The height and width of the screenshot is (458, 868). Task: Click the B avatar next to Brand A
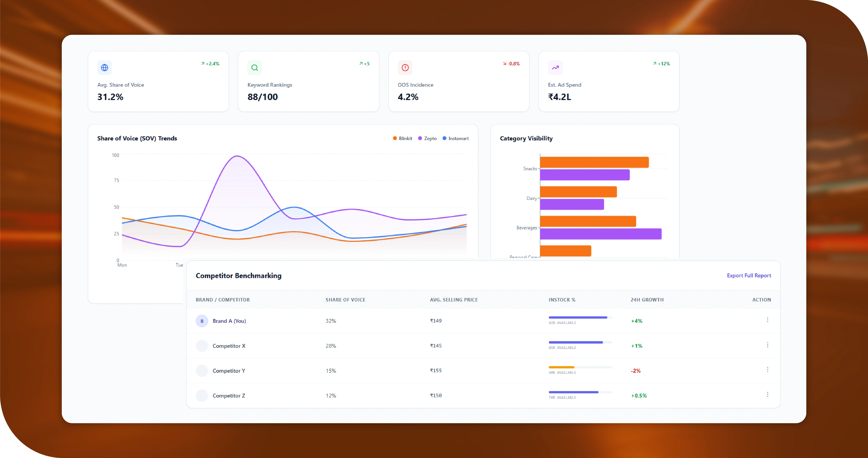point(202,321)
